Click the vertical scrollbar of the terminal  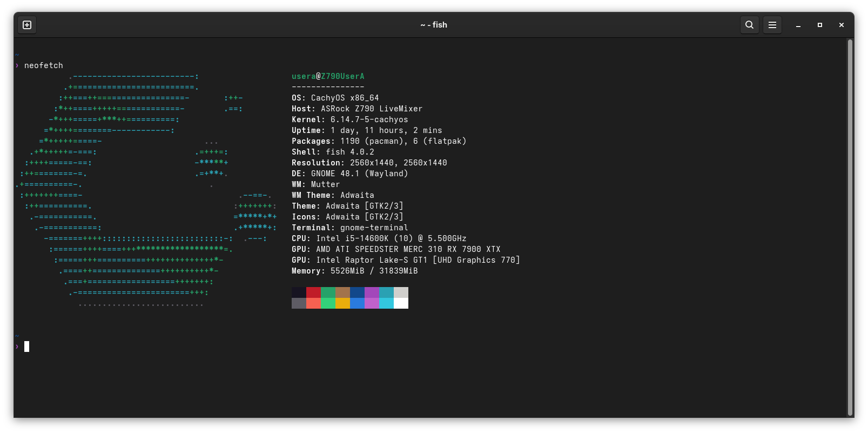click(x=850, y=227)
